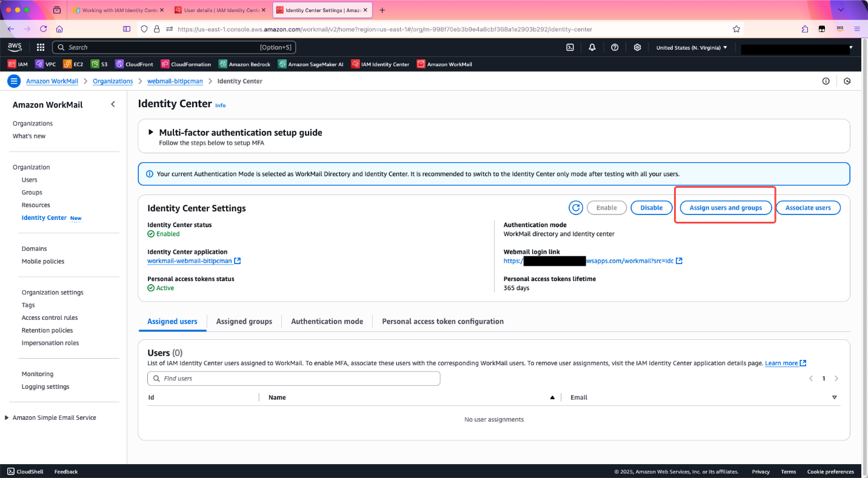
Task: Sort the users table by Email column
Action: point(835,398)
